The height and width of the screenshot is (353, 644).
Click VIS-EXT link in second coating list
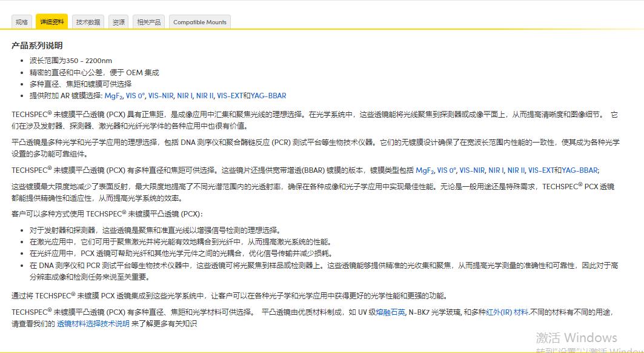click(x=540, y=170)
